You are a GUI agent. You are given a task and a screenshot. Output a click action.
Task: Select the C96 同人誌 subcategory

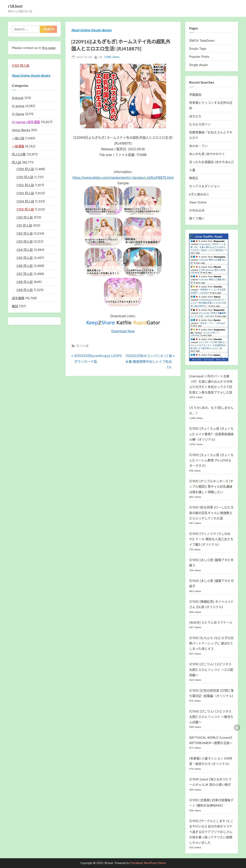coord(25,266)
